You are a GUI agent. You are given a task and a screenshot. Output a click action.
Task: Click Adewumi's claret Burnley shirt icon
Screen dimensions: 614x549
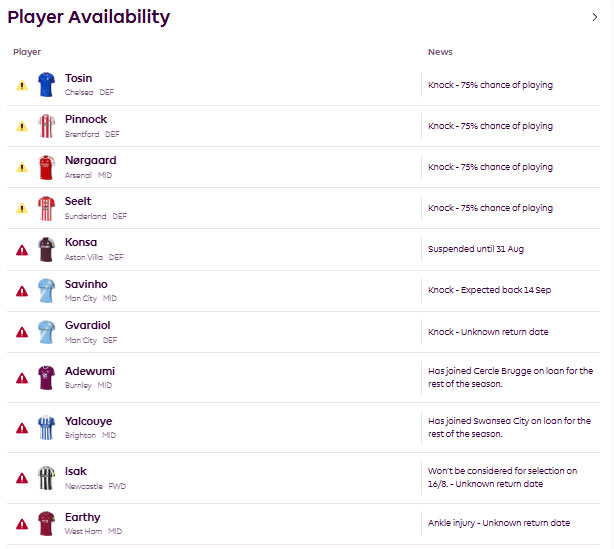pyautogui.click(x=47, y=378)
